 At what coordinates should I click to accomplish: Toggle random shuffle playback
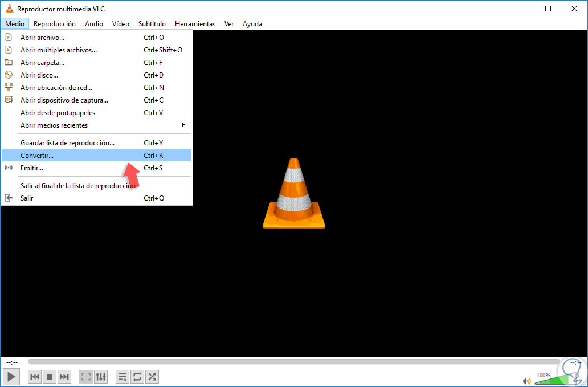tap(152, 377)
